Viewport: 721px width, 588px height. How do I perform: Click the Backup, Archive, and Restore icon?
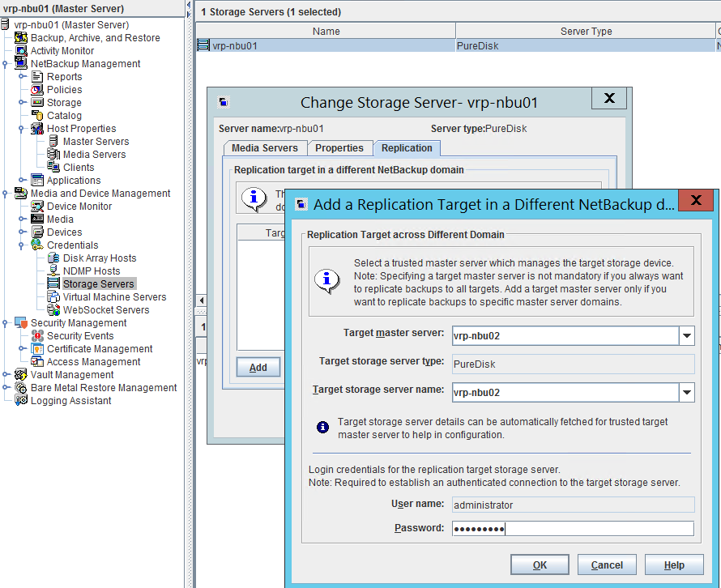coord(21,38)
